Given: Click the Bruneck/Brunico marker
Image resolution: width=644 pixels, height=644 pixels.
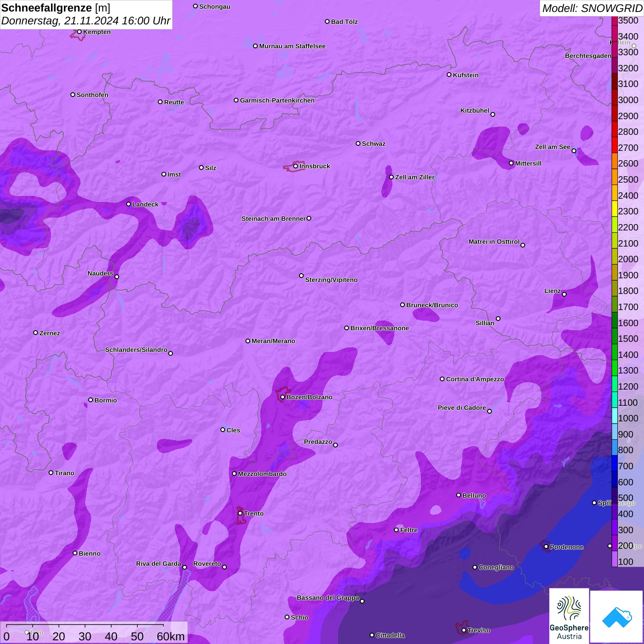Looking at the screenshot, I should coord(402,305).
